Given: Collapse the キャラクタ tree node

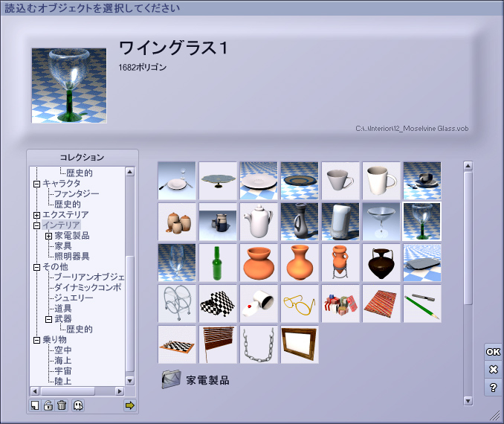Looking at the screenshot, I should [x=36, y=184].
